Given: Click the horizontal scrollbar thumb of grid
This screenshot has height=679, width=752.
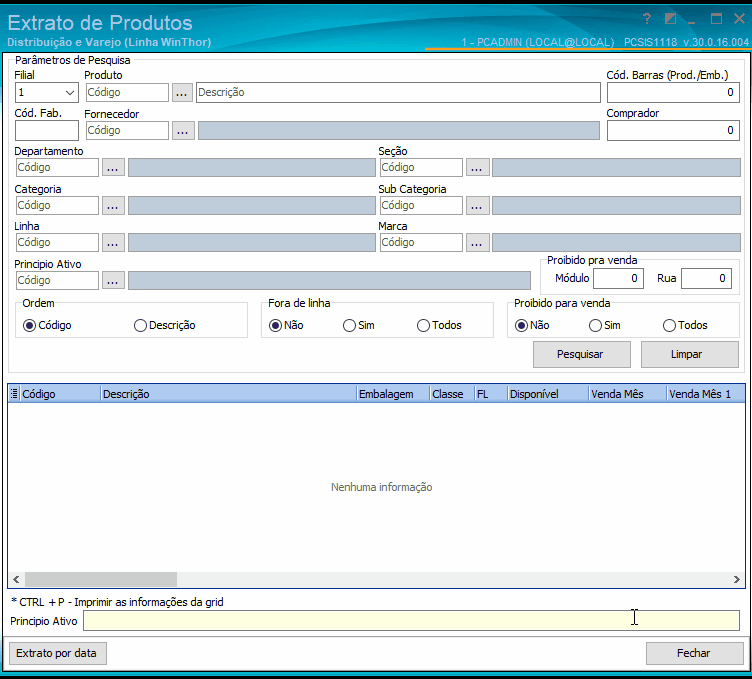Looking at the screenshot, I should [x=101, y=579].
